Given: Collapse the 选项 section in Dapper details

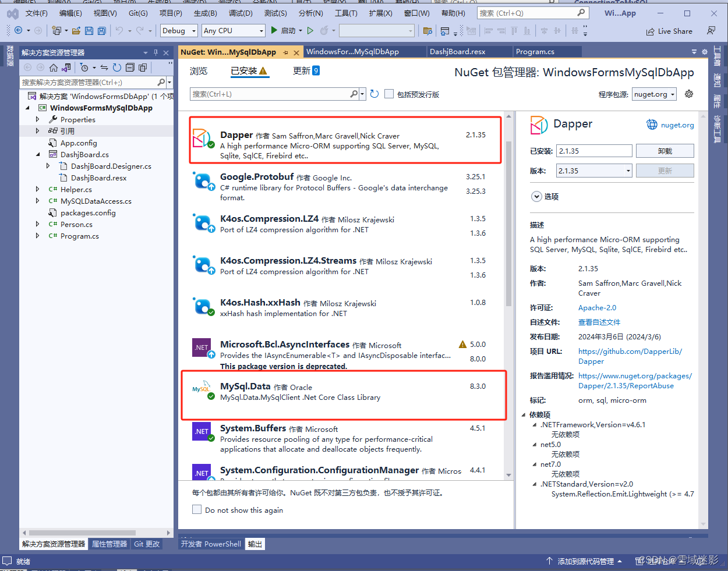Looking at the screenshot, I should click(536, 196).
